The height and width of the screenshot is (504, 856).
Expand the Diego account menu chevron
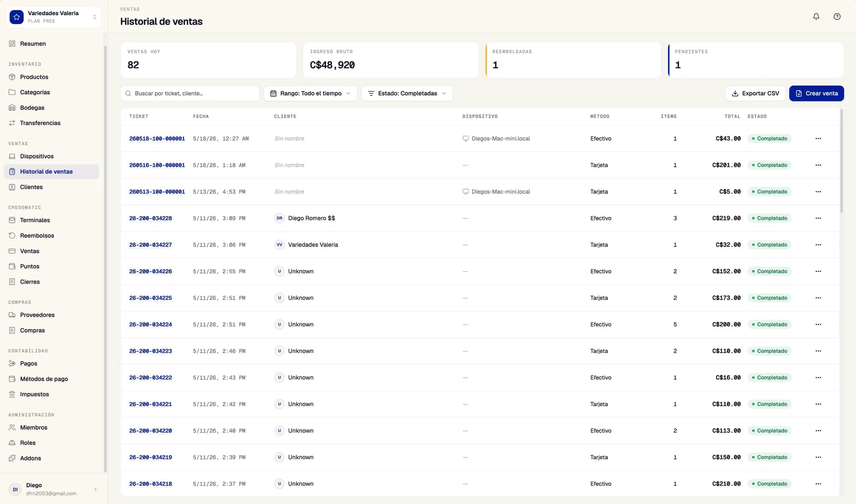95,489
